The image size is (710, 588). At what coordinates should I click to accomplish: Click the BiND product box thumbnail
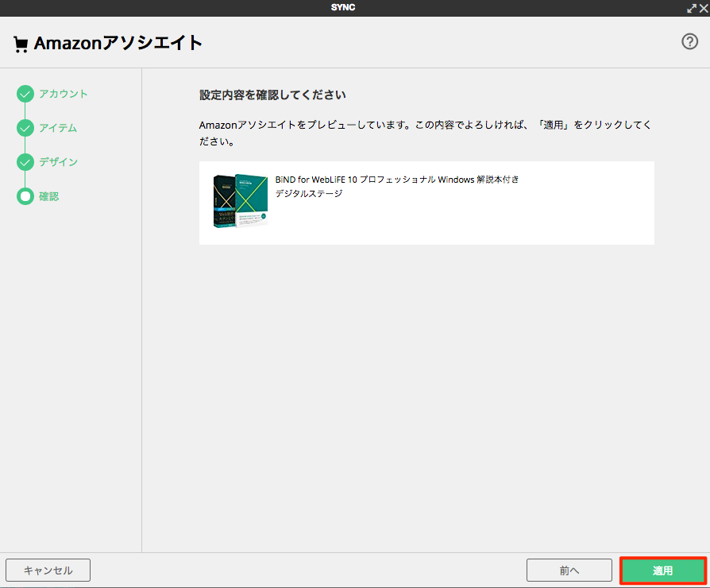point(241,201)
